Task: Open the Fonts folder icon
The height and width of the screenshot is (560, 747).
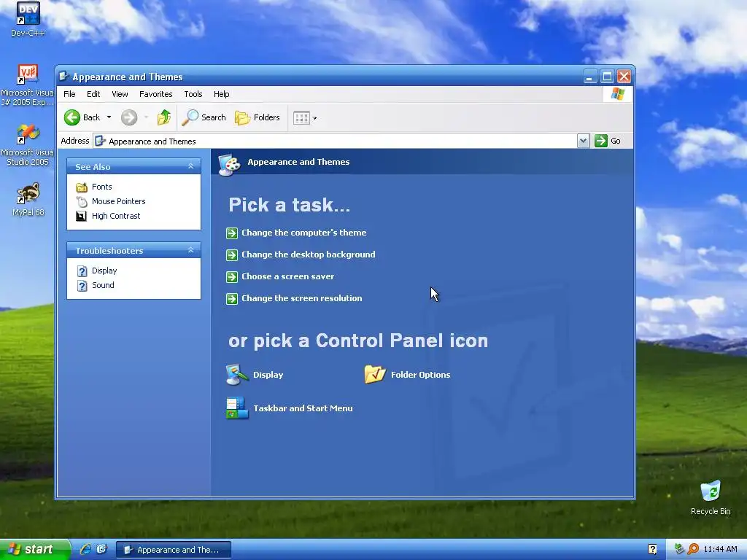Action: 82,187
